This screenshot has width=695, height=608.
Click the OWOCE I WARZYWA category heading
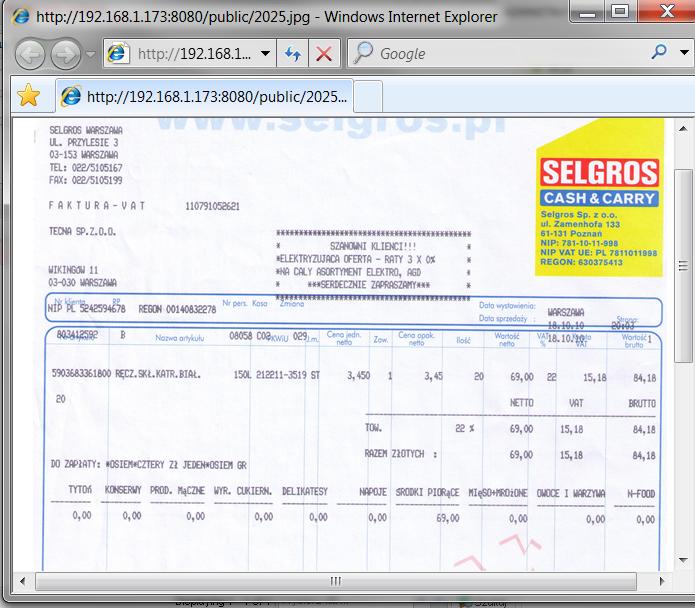tap(571, 493)
